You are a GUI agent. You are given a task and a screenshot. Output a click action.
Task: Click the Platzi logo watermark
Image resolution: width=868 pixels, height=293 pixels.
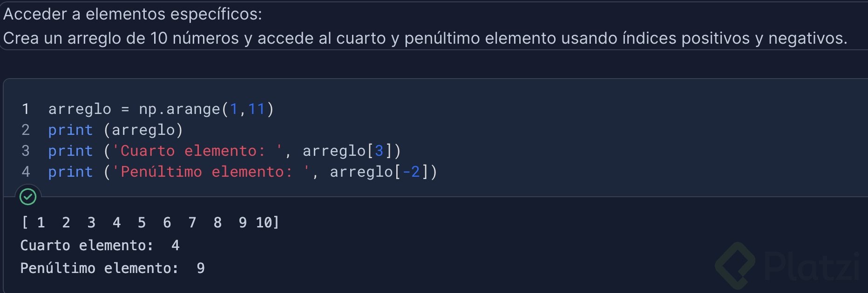[787, 266]
